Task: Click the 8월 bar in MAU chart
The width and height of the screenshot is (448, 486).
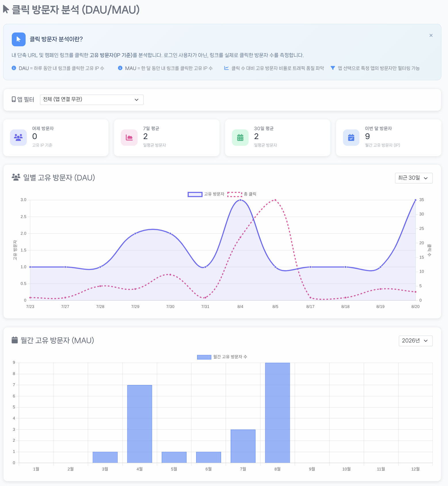Action: pos(277,413)
